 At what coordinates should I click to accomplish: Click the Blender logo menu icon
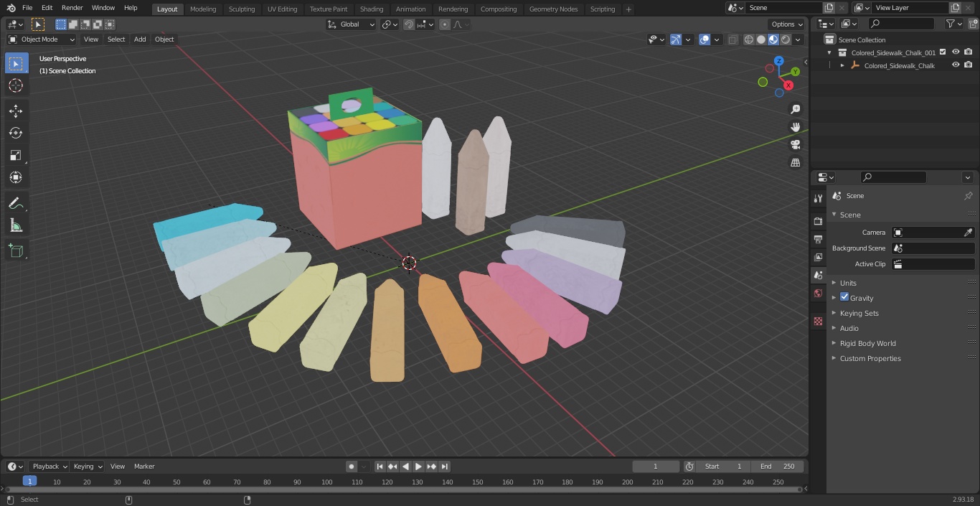click(x=11, y=8)
